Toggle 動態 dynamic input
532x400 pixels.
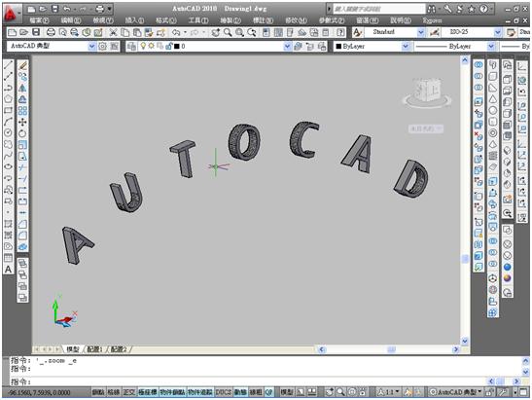240,392
